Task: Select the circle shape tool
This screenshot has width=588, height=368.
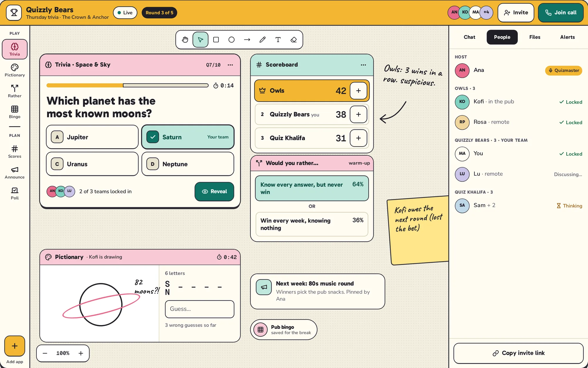Action: (232, 40)
